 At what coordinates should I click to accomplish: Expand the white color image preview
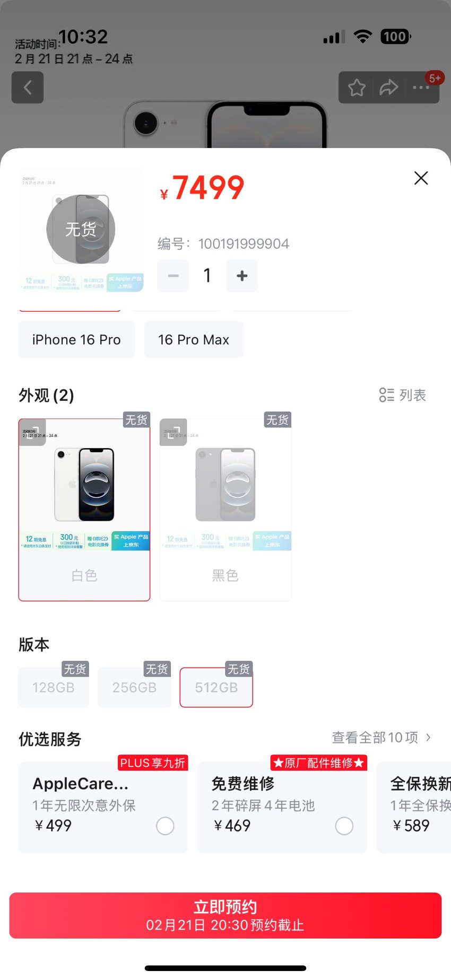coord(32,432)
